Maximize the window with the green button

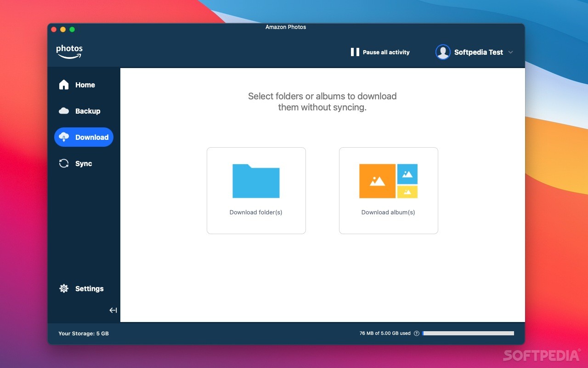(72, 29)
